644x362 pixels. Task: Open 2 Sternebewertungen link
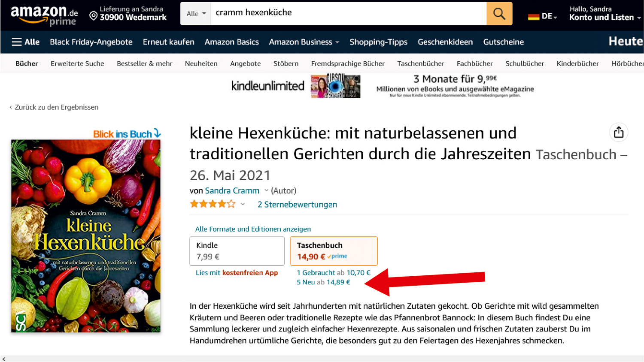[297, 204]
